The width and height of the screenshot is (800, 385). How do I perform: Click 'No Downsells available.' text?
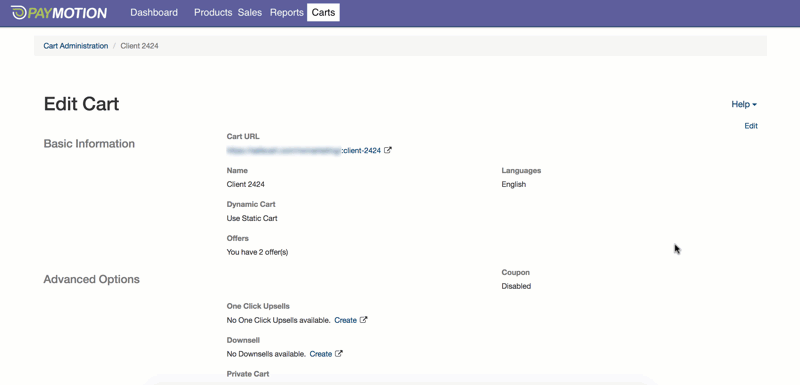pos(266,354)
